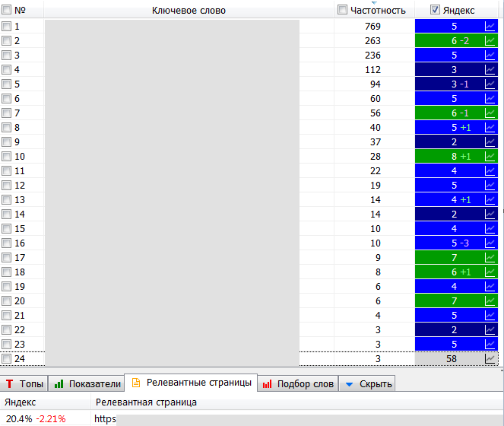Select the Яндекс position cell '6 -2'
Screen dimensions: 504x426
[456, 41]
